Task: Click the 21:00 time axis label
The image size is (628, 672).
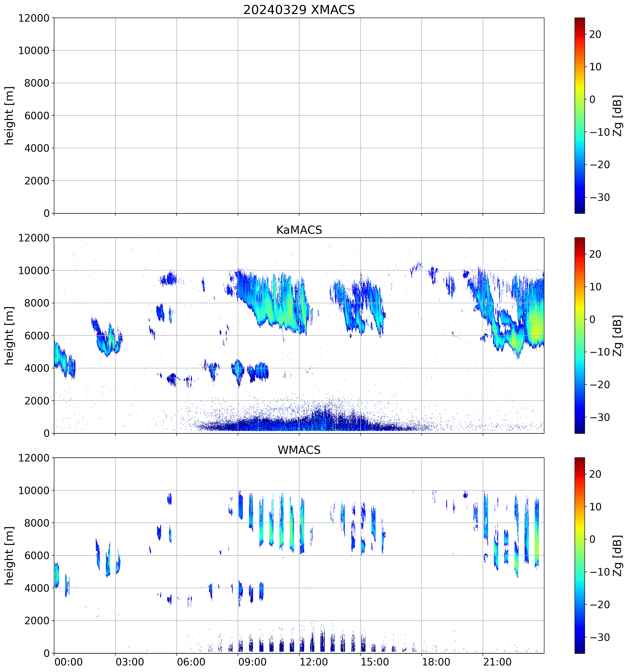Action: click(x=497, y=662)
